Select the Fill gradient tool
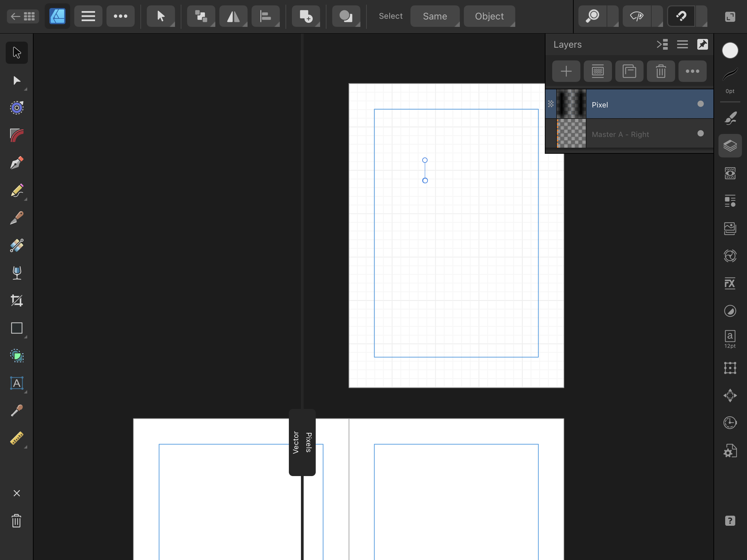 pos(16,246)
